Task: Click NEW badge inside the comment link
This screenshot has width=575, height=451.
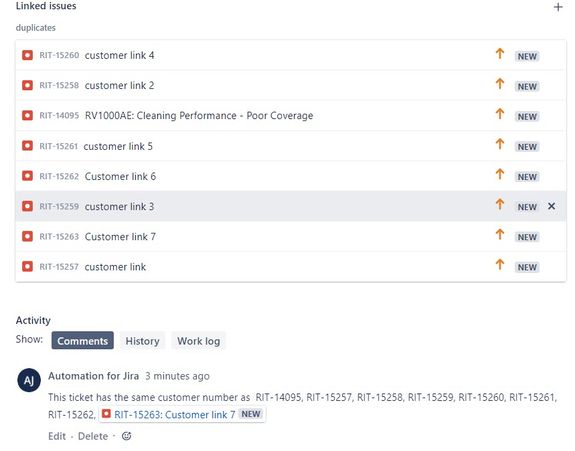Action: point(251,414)
